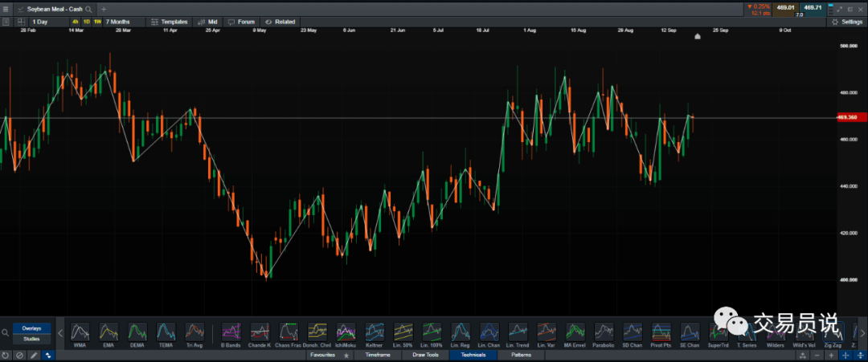Toggle the Overlays indicator list
Viewport: 868px width, 362px height.
[x=31, y=328]
